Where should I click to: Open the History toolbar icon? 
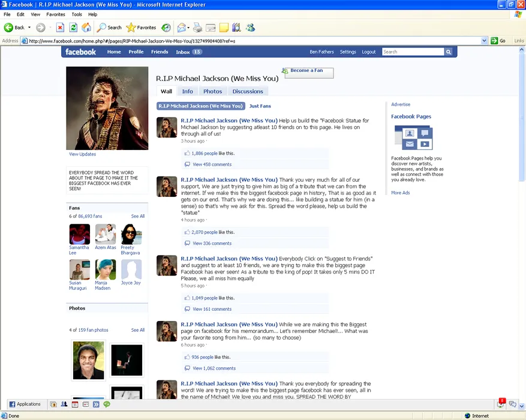click(x=166, y=28)
